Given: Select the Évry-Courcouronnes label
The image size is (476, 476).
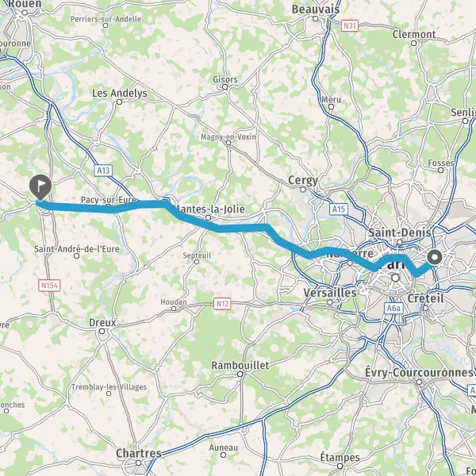Looking at the screenshot, I should (419, 373).
